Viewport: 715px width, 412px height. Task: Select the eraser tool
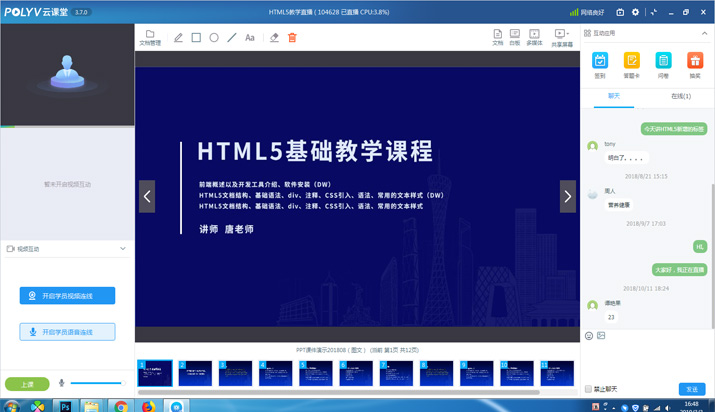pos(274,38)
